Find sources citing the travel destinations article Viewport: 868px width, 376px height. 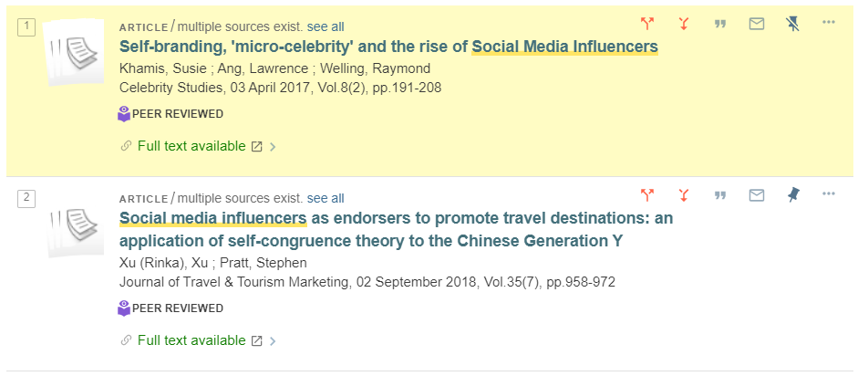[x=647, y=195]
